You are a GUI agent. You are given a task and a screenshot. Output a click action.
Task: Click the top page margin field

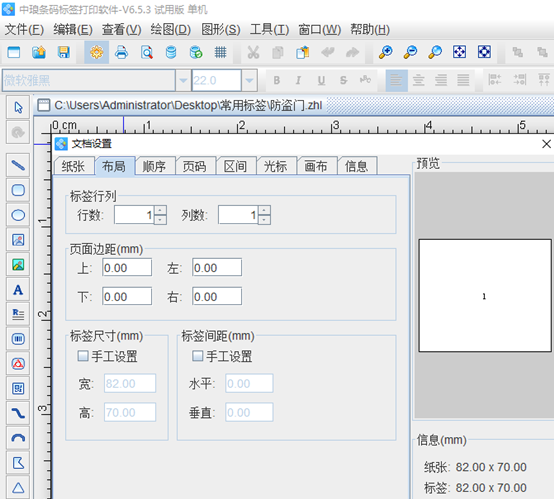tap(127, 268)
